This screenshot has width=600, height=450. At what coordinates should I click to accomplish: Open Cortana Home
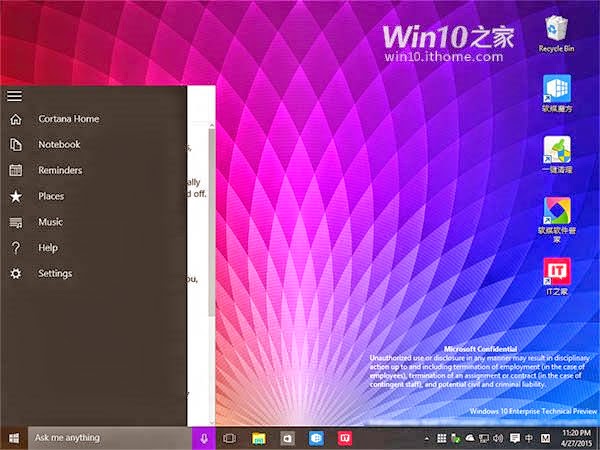[93, 119]
